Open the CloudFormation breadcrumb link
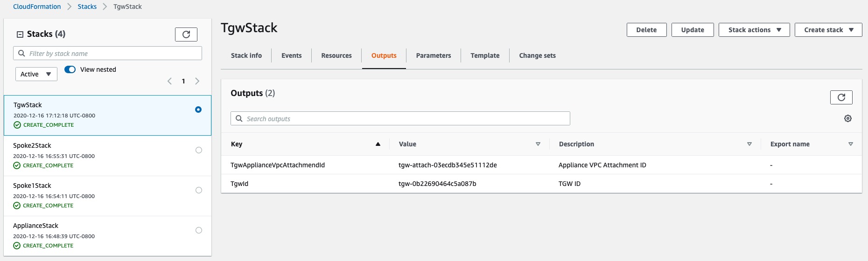Viewport: 868px width, 261px height. (x=37, y=7)
